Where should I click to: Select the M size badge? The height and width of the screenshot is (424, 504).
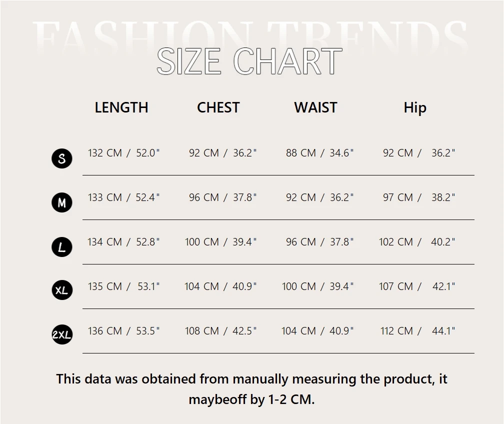point(62,202)
